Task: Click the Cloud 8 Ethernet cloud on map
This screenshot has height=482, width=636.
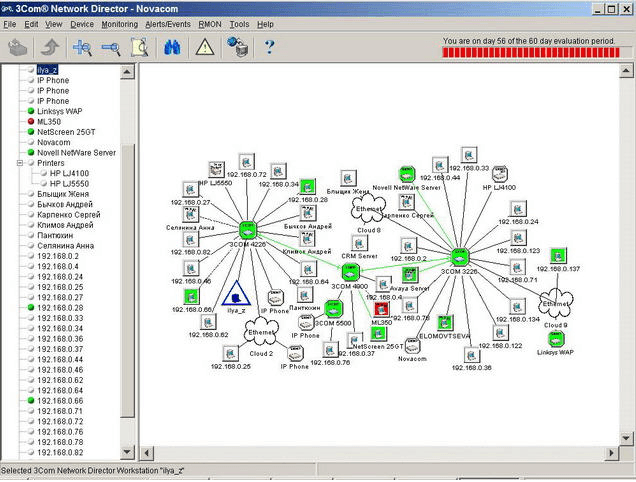Action: (367, 209)
